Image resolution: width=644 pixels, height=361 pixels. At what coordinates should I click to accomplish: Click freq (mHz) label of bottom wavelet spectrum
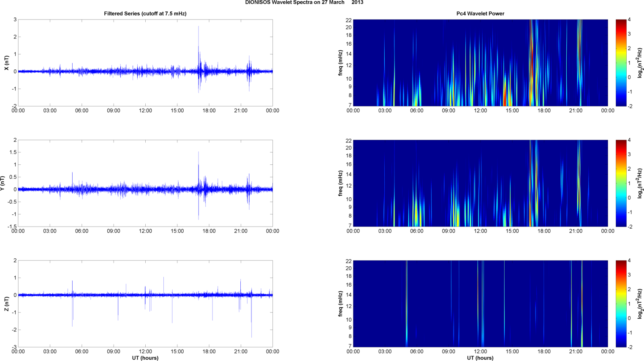point(340,304)
